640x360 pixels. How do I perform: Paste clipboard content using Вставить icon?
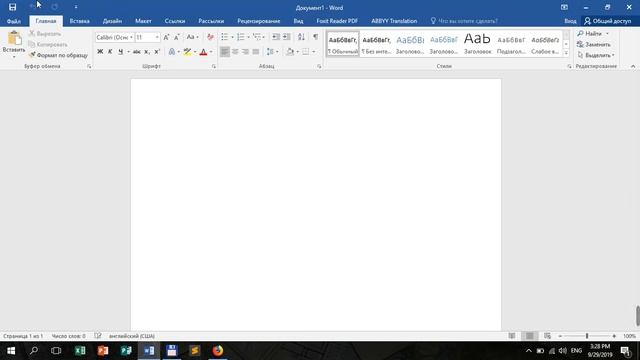coord(14,39)
